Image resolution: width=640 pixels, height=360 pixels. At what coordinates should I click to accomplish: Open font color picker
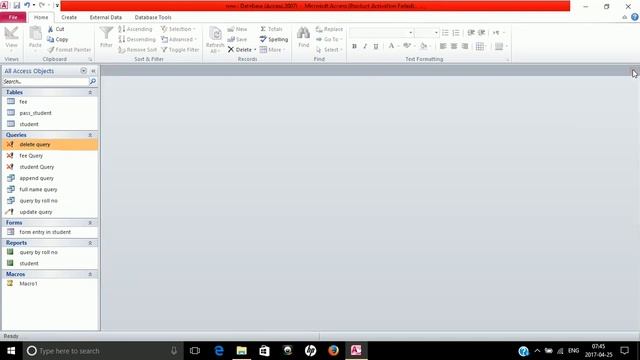tap(391, 46)
